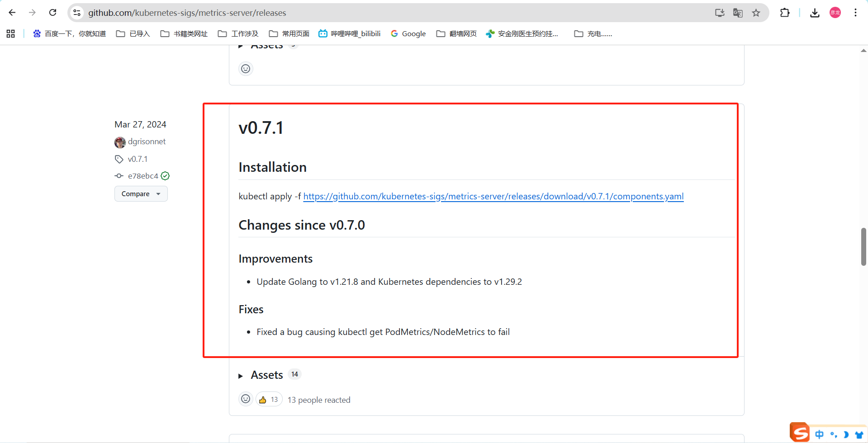Open the 翻墙网页 bookmark folder
This screenshot has height=443, width=868.
[456, 33]
